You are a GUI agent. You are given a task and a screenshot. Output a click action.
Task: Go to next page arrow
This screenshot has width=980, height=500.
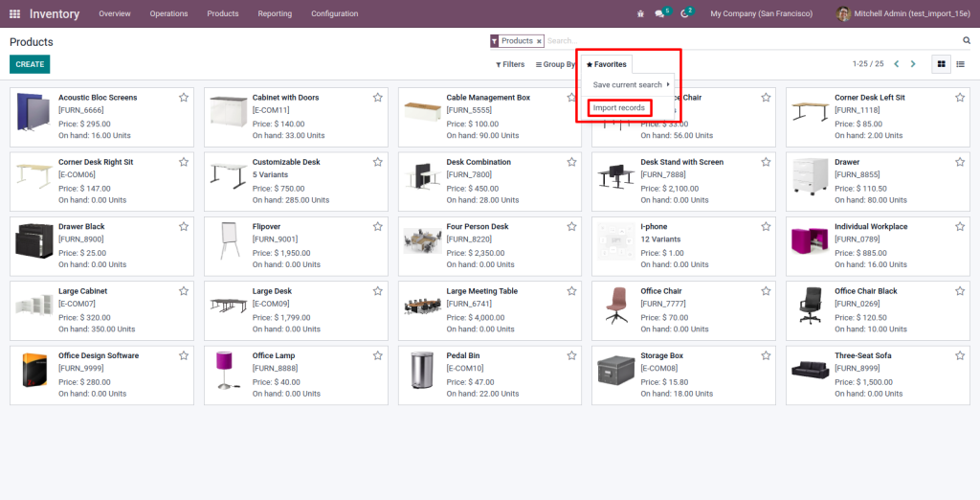(913, 64)
